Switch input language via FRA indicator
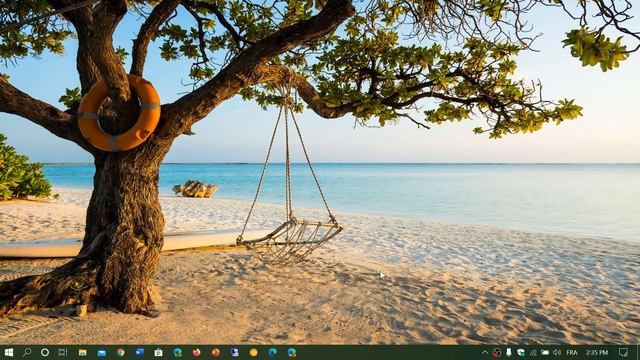This screenshot has height=360, width=640. coord(572,353)
